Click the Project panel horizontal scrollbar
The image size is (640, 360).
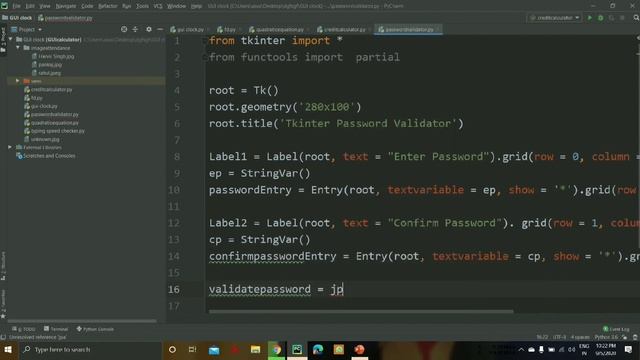82,321
